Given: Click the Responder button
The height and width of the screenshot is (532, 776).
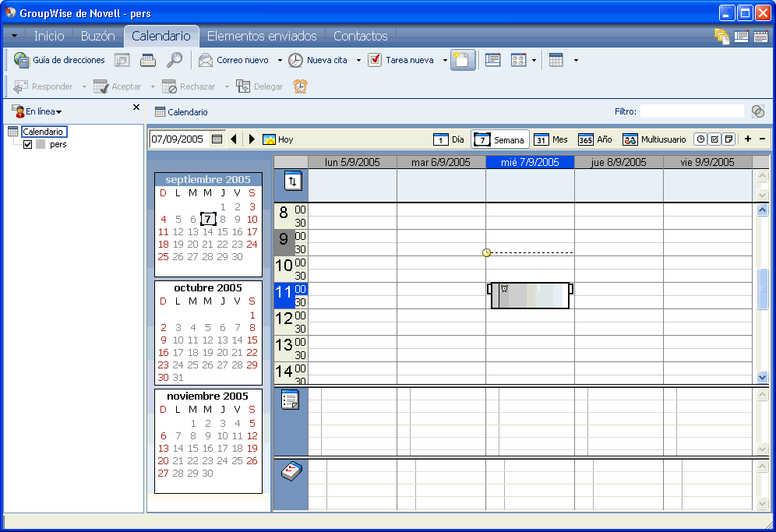Looking at the screenshot, I should 43,86.
